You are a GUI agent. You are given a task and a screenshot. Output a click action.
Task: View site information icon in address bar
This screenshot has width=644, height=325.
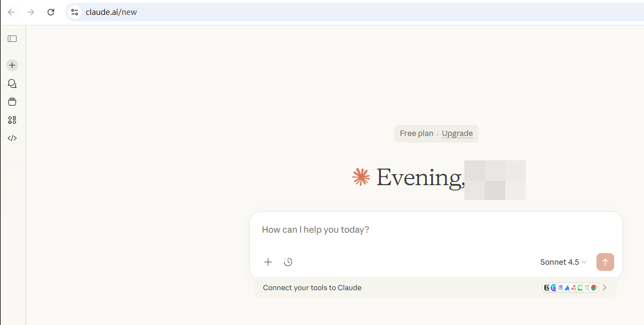[x=74, y=12]
